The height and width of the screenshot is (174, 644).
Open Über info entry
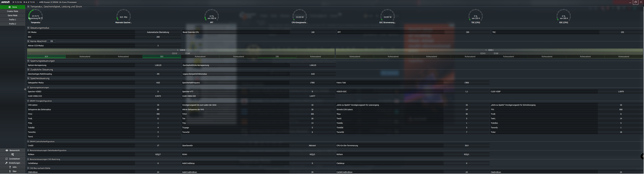coord(13,171)
